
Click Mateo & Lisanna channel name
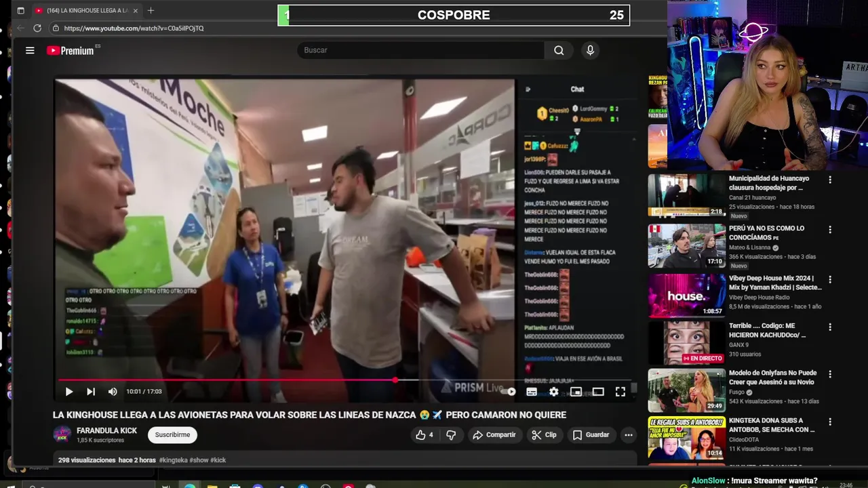point(750,248)
